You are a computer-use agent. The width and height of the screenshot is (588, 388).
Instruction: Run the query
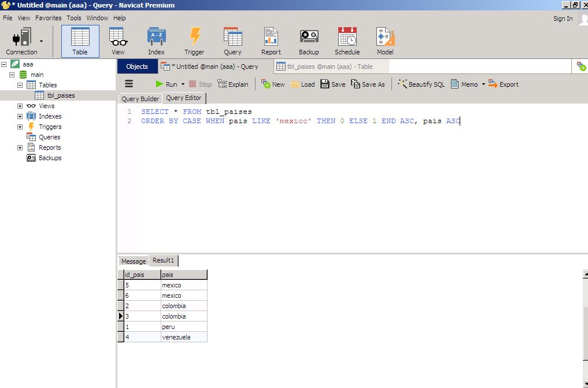click(167, 84)
